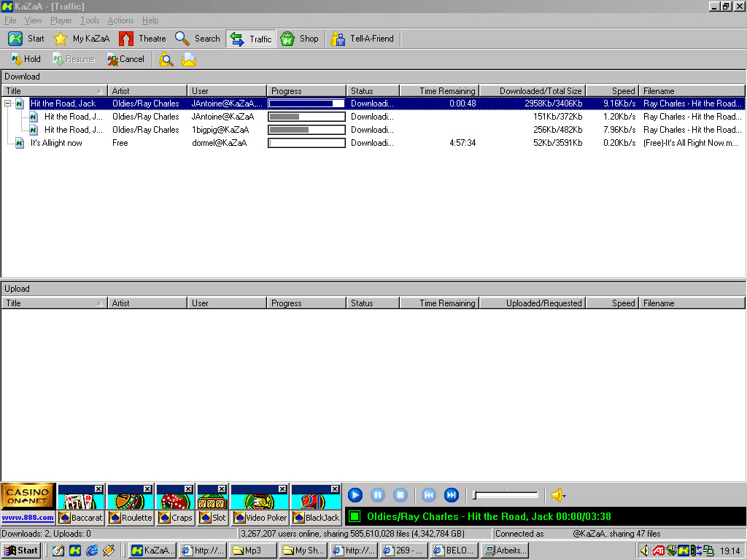747x560 pixels.
Task: Select the sub-download from 1bigpig@KaZaA
Action: tap(373, 130)
